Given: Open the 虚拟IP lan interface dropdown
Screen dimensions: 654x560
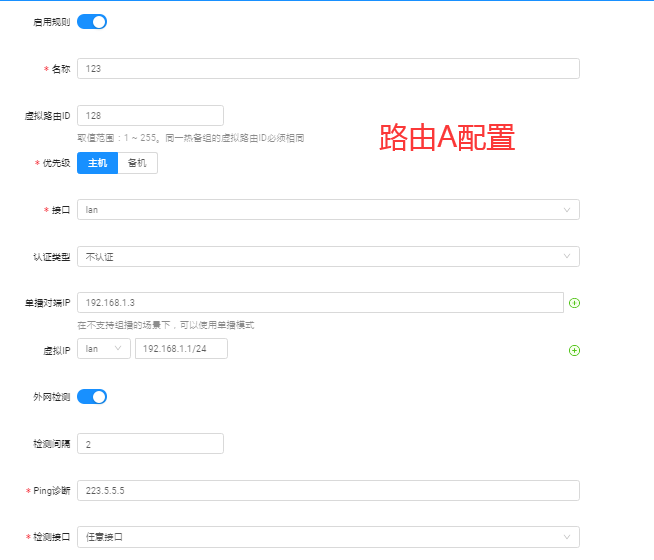Looking at the screenshot, I should 104,349.
